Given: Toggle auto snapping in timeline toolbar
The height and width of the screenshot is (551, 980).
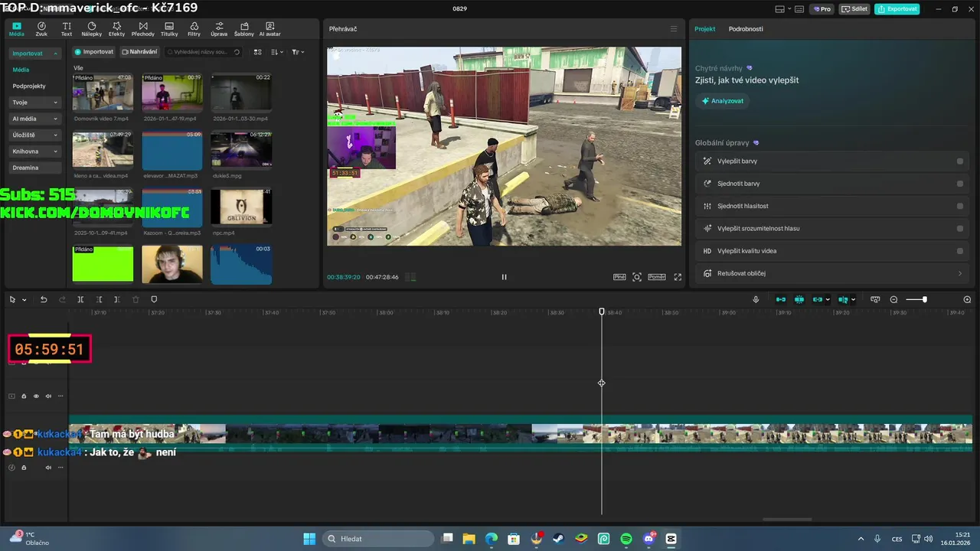Looking at the screenshot, I should pos(799,299).
